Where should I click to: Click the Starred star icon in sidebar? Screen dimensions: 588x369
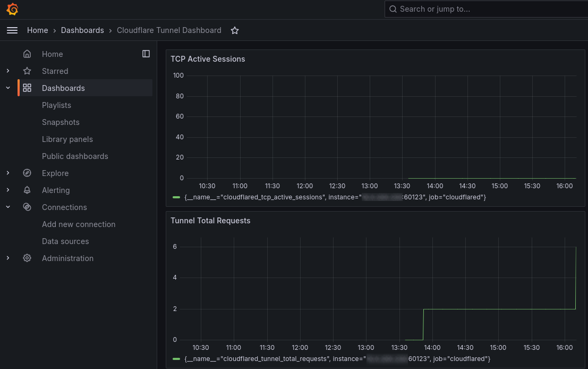click(27, 71)
